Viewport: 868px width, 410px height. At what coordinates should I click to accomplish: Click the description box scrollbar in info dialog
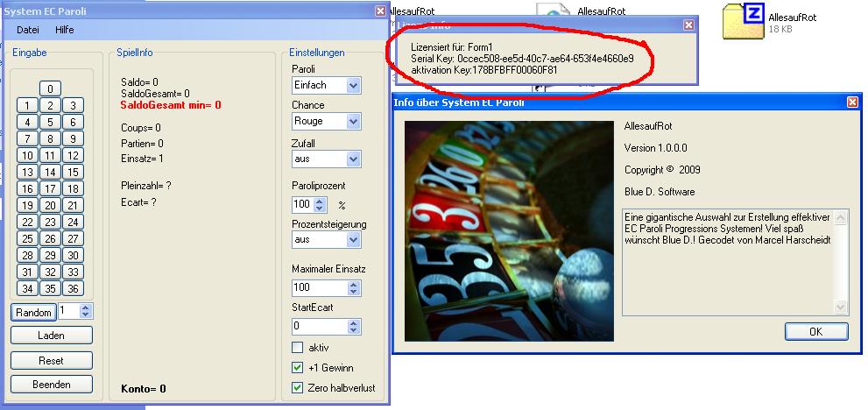pyautogui.click(x=840, y=263)
